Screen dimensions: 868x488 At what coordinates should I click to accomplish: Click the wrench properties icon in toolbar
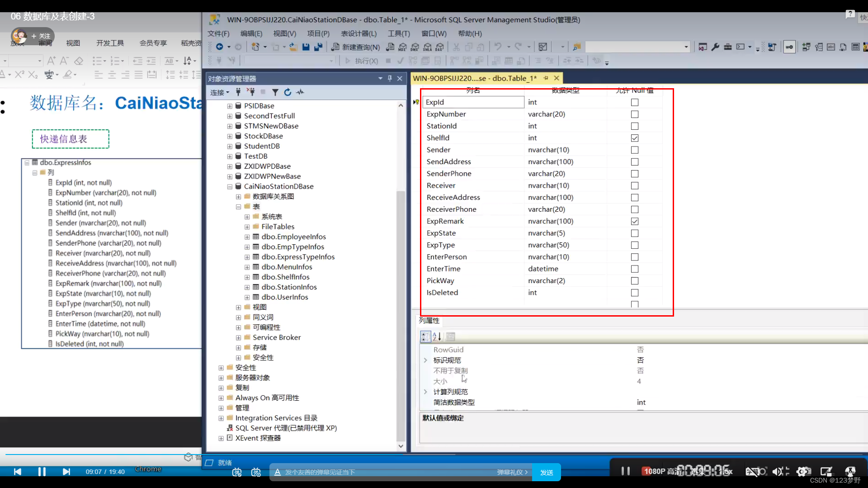click(x=715, y=47)
